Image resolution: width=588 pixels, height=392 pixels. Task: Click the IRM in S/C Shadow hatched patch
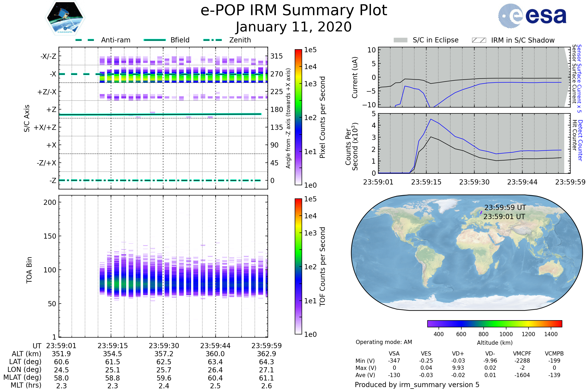tap(479, 40)
